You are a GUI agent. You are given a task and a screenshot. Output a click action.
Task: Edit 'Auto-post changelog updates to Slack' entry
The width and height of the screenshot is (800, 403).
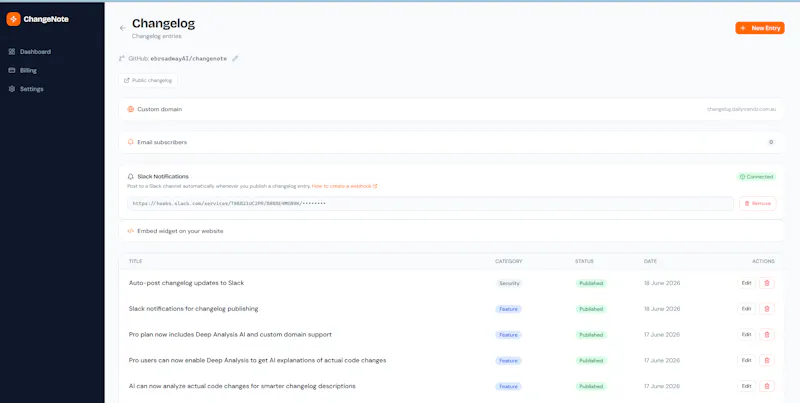point(746,283)
